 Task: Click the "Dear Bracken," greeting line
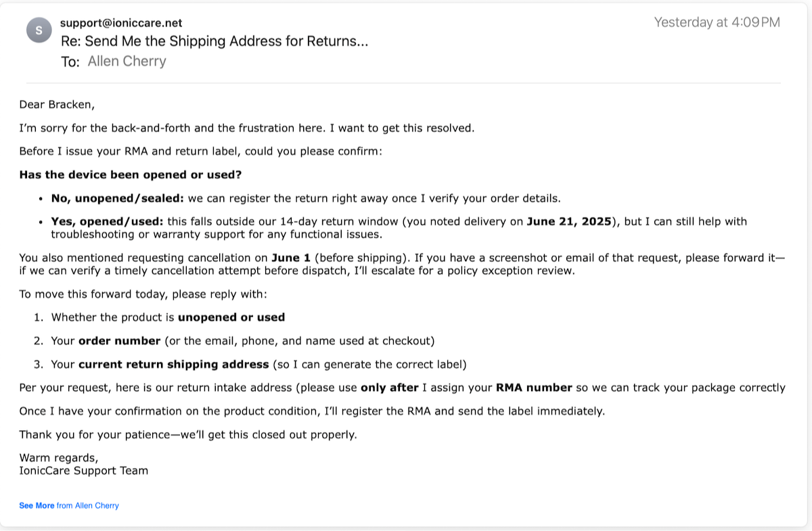tap(57, 104)
